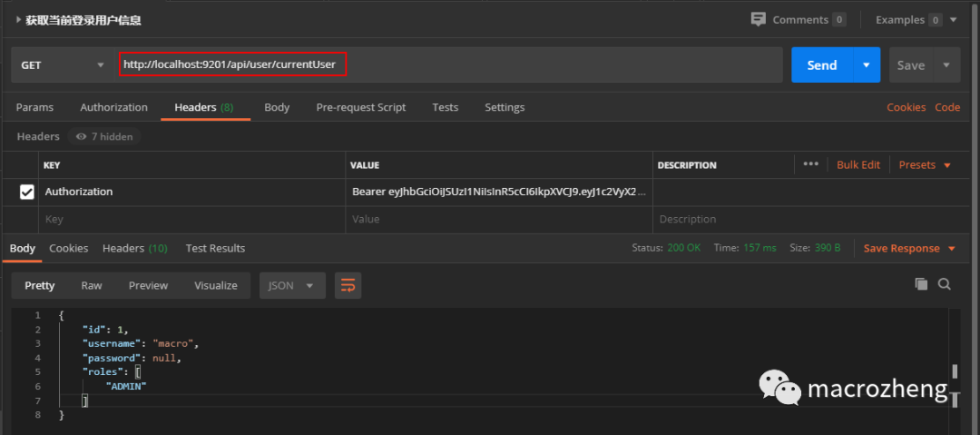Click the blue Send button
The image size is (980, 435).
pyautogui.click(x=822, y=65)
